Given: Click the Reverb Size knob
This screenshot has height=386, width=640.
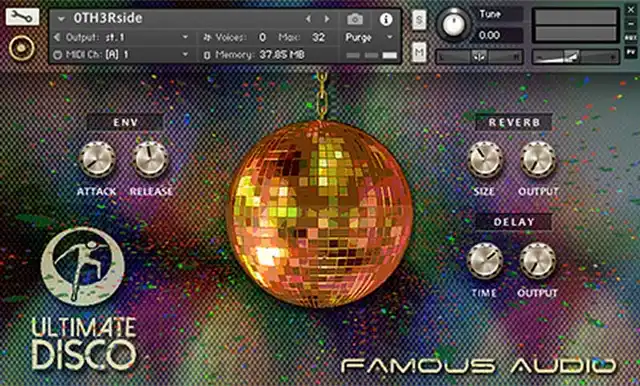Looking at the screenshot, I should pos(484,160).
